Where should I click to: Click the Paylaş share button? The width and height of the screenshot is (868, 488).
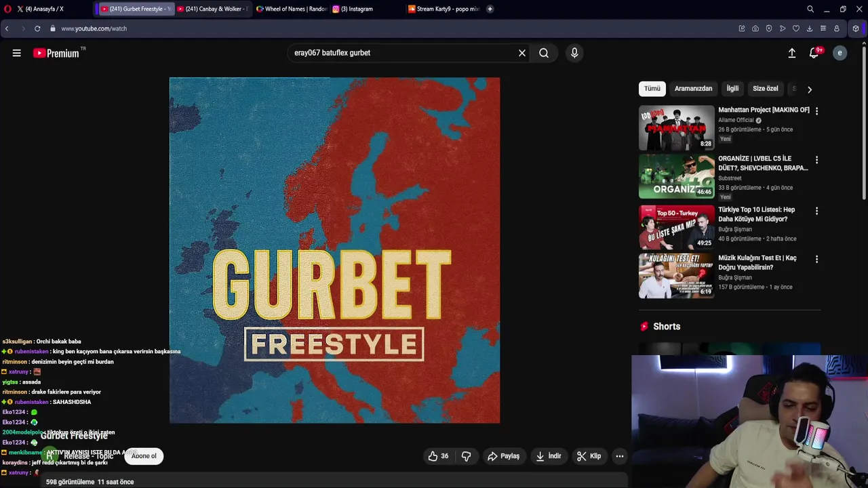[503, 456]
